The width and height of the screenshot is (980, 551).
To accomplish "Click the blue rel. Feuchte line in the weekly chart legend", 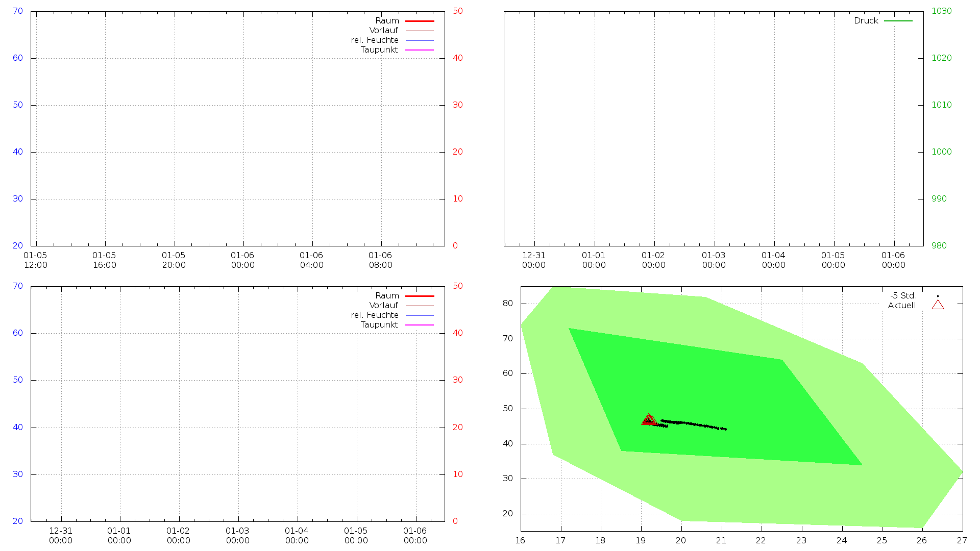I will pyautogui.click(x=420, y=315).
